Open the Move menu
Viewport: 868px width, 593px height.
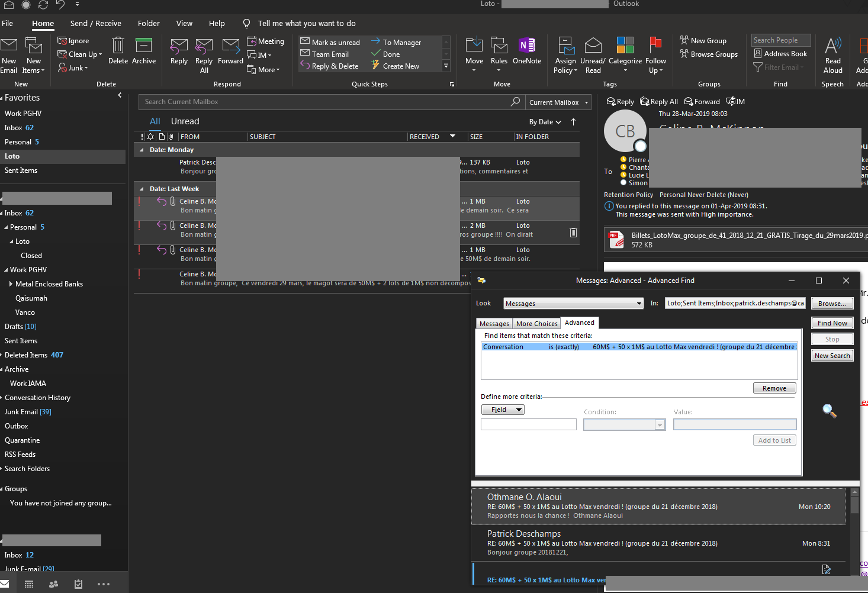coord(474,55)
